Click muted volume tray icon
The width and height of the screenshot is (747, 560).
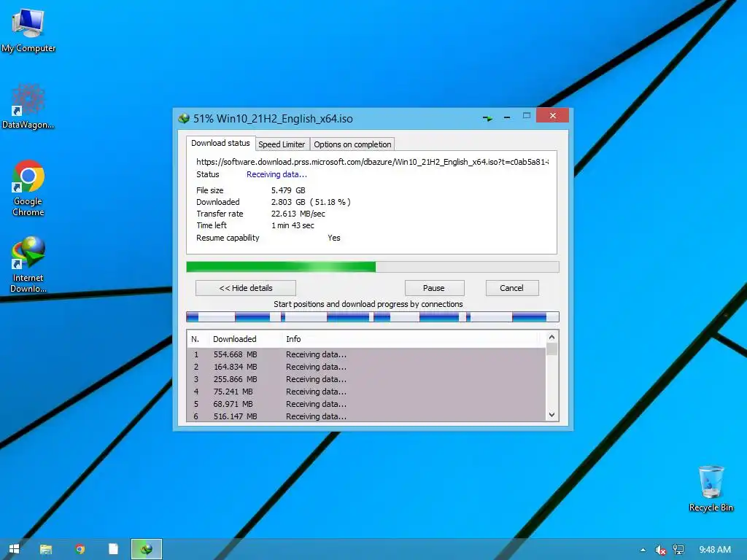point(660,550)
